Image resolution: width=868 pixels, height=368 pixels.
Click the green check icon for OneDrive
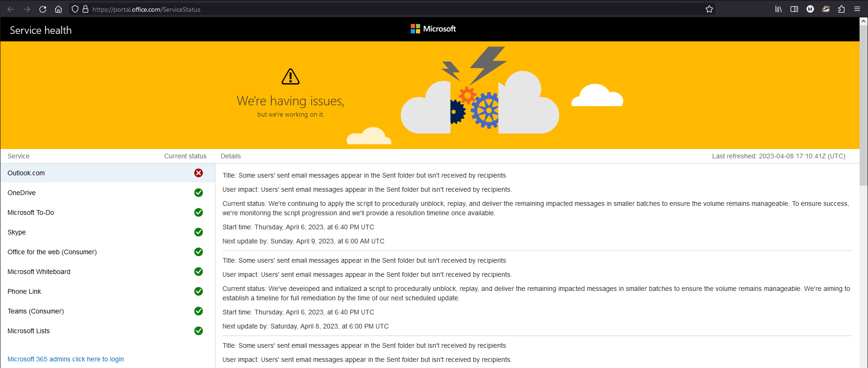click(199, 193)
